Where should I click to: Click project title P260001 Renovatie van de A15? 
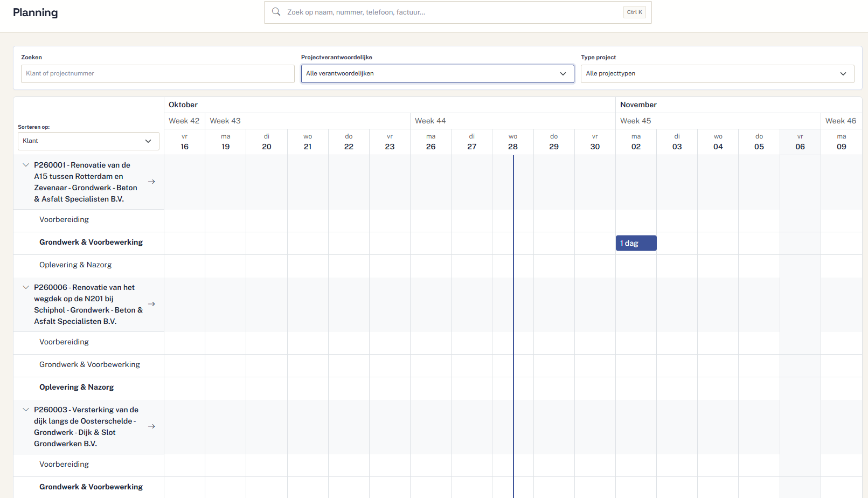point(86,182)
